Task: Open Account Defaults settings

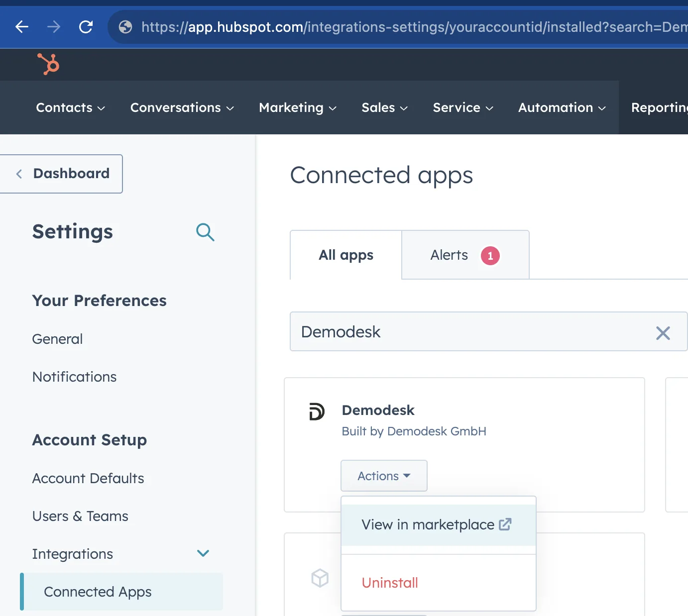Action: (x=88, y=478)
